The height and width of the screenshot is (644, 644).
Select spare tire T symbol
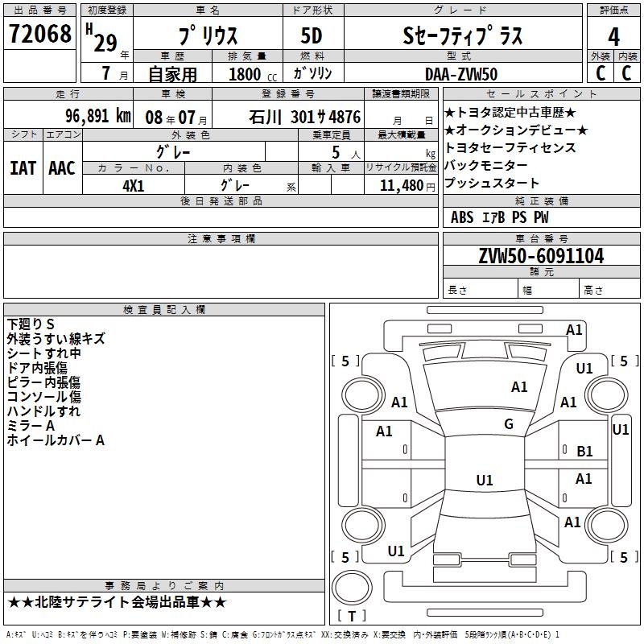pos(352,616)
